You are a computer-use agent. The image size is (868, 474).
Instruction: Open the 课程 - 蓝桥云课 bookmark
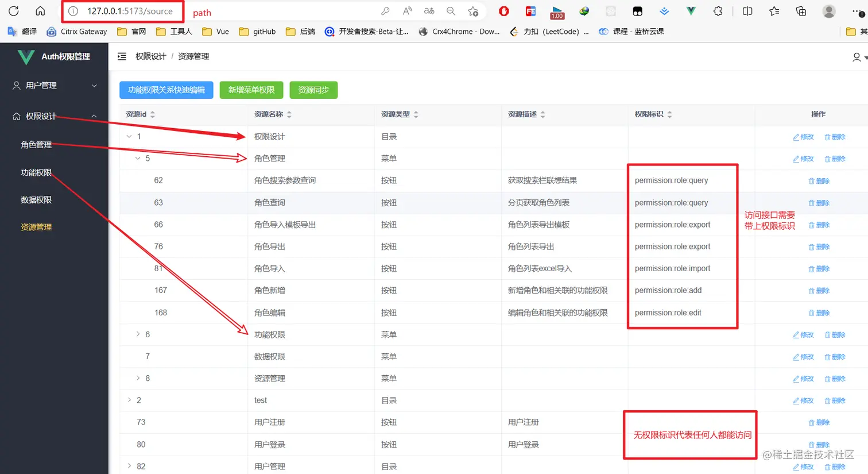tap(631, 32)
